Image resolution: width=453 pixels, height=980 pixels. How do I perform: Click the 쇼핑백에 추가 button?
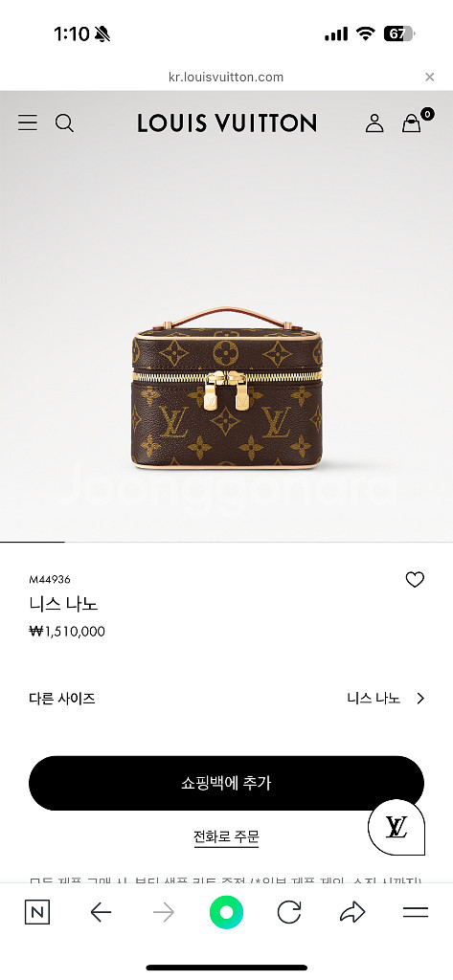(x=226, y=783)
